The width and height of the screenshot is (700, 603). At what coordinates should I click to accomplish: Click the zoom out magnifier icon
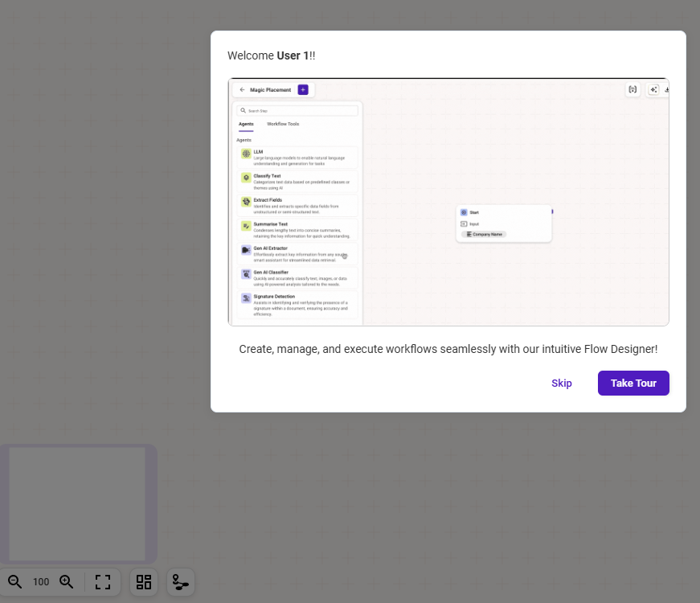(x=15, y=582)
